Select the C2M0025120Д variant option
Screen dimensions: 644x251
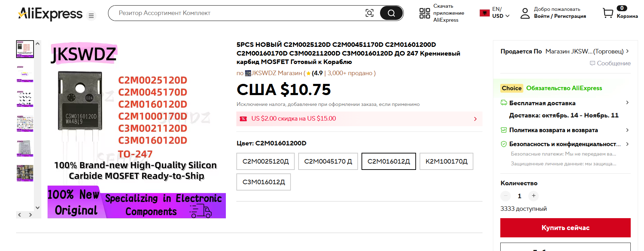(265, 161)
